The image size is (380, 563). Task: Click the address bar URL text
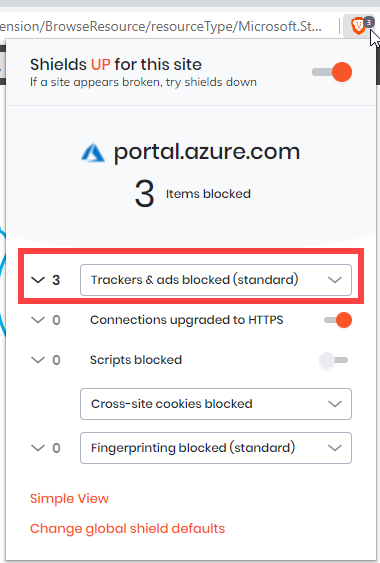click(161, 27)
